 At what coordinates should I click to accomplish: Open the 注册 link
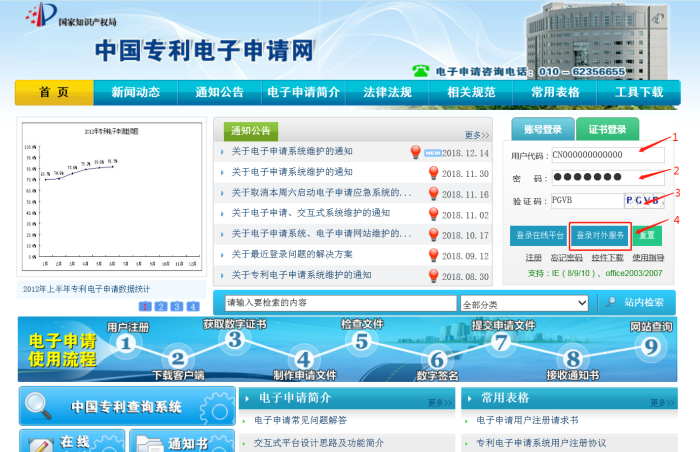point(533,258)
